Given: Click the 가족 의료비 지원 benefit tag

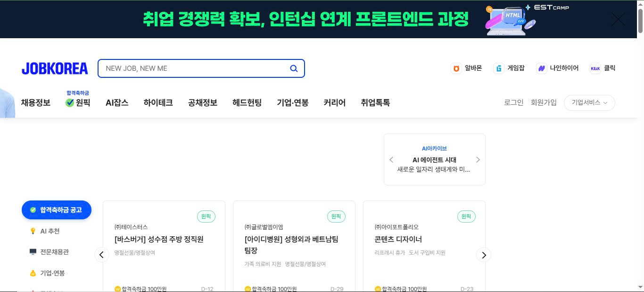Looking at the screenshot, I should pos(263,264).
